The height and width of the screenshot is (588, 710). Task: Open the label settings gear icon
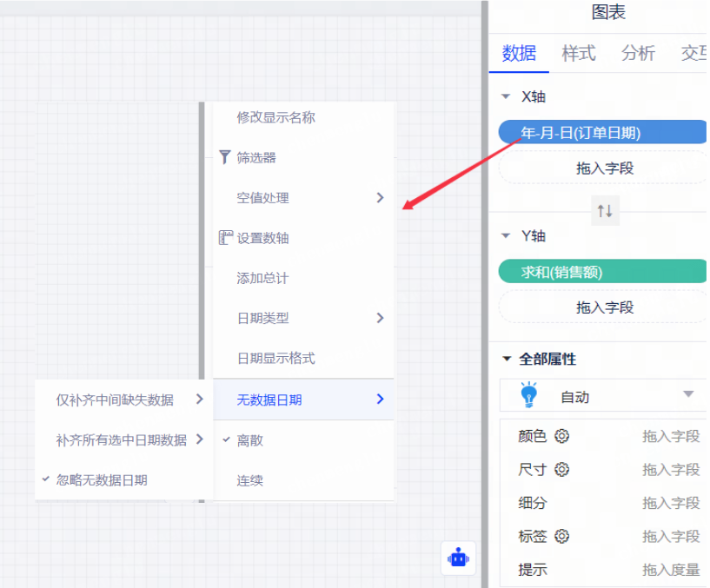pyautogui.click(x=562, y=537)
